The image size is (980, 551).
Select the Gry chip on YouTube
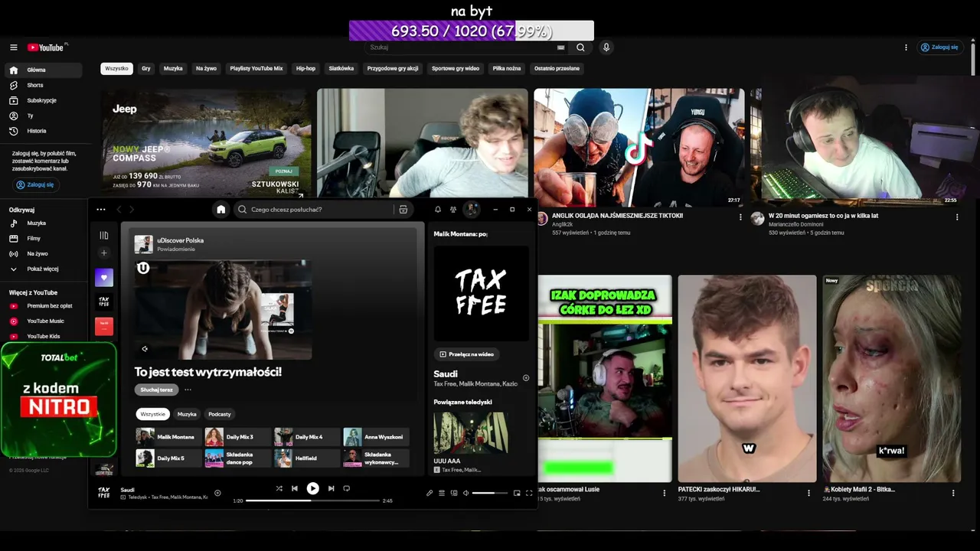146,68
